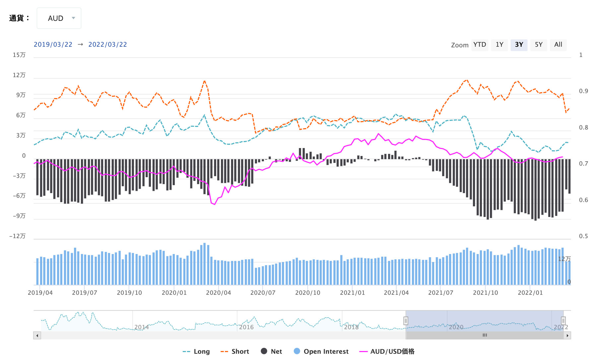Click the navigator scrollbar thumb
The width and height of the screenshot is (595, 364).
[485, 336]
